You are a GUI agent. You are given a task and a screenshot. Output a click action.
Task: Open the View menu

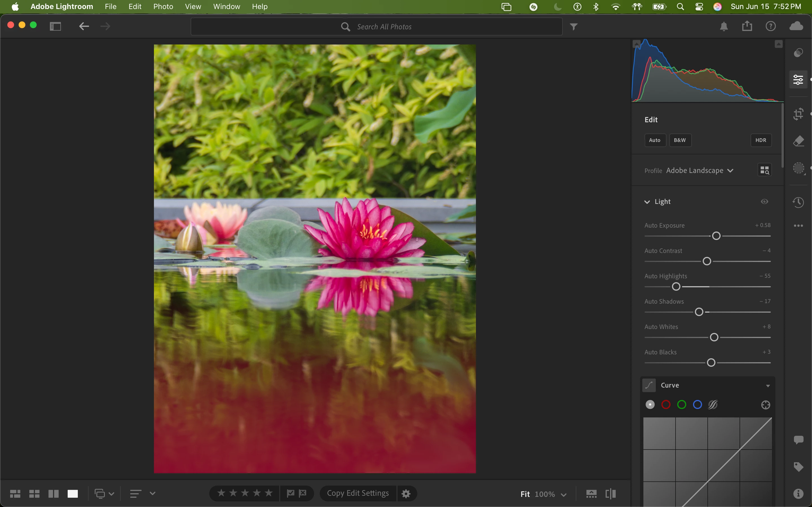(x=193, y=6)
